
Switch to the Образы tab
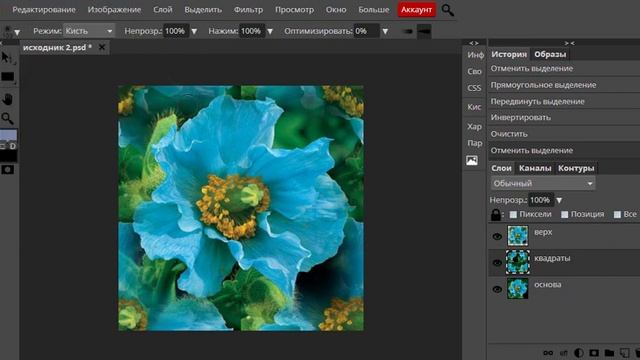550,54
